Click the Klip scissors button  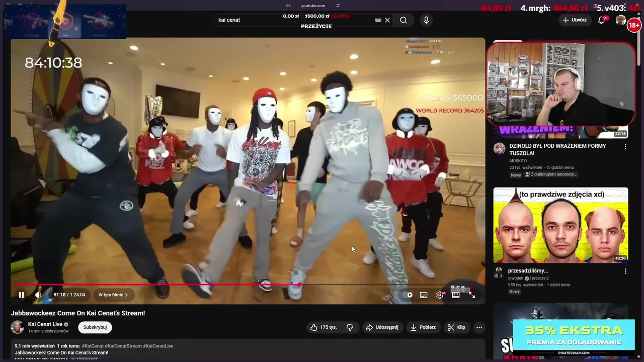pos(456,327)
